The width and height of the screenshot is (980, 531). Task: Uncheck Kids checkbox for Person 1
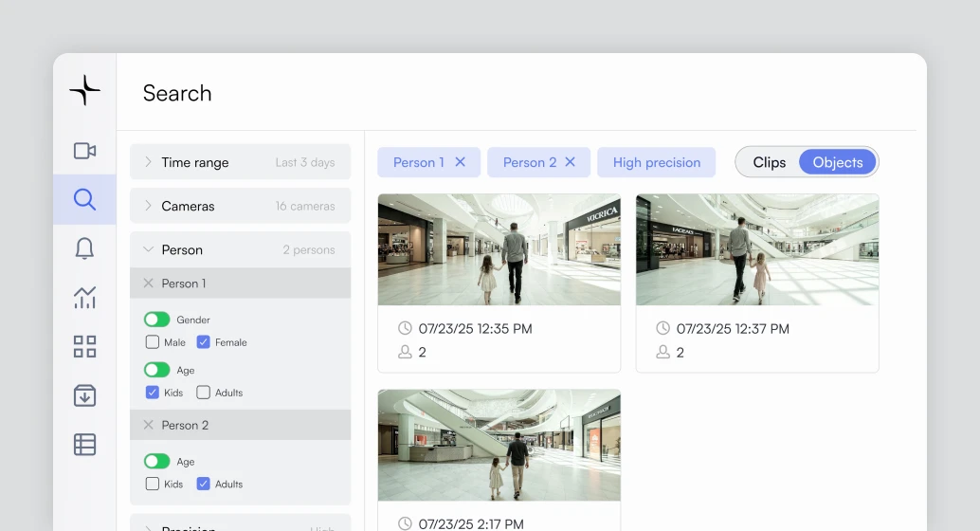tap(152, 393)
